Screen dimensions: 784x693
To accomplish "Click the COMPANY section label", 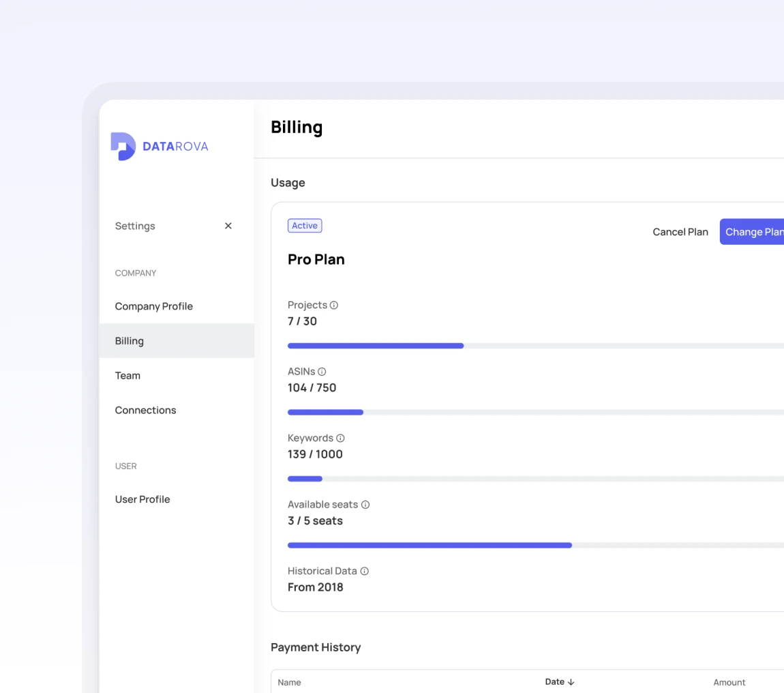I will click(x=136, y=274).
